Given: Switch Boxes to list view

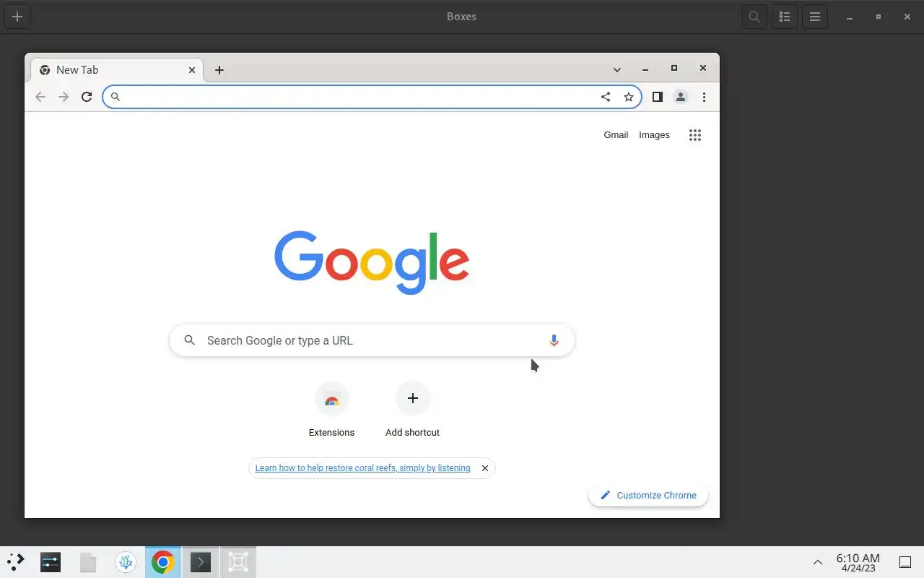Looking at the screenshot, I should click(785, 17).
